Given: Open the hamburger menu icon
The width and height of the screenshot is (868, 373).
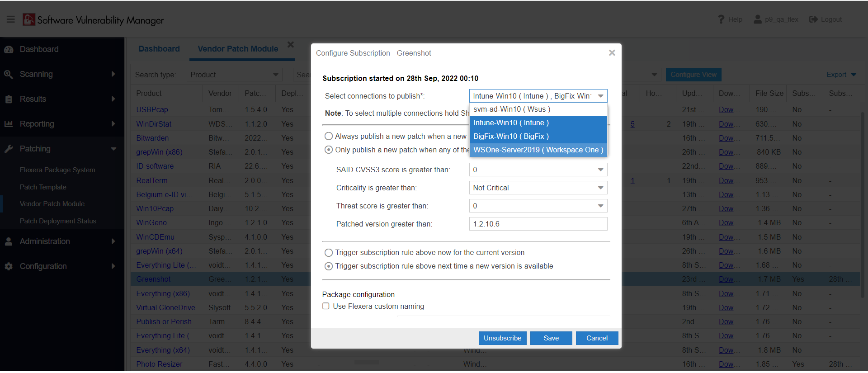Looking at the screenshot, I should pyautogui.click(x=11, y=19).
